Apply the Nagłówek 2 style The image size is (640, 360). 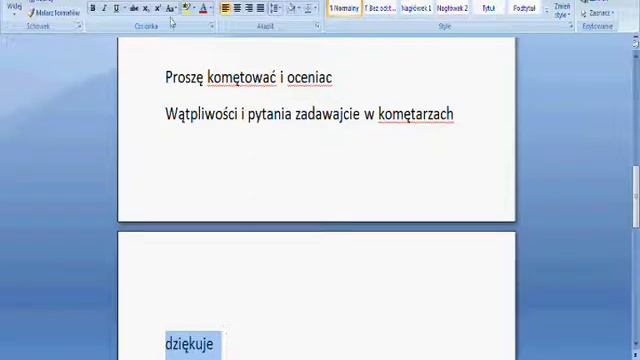tap(452, 8)
